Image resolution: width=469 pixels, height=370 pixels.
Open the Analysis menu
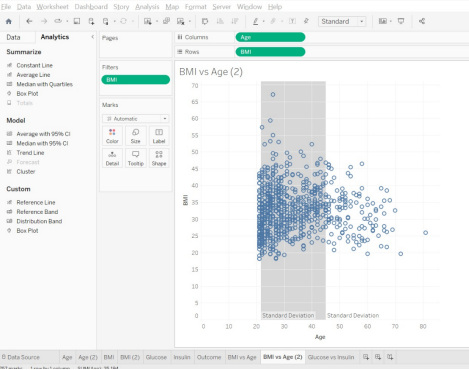click(147, 7)
